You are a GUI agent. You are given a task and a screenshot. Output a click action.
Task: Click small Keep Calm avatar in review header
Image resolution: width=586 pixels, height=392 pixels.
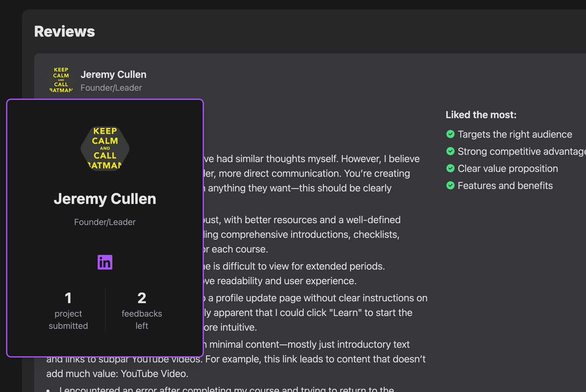[61, 80]
